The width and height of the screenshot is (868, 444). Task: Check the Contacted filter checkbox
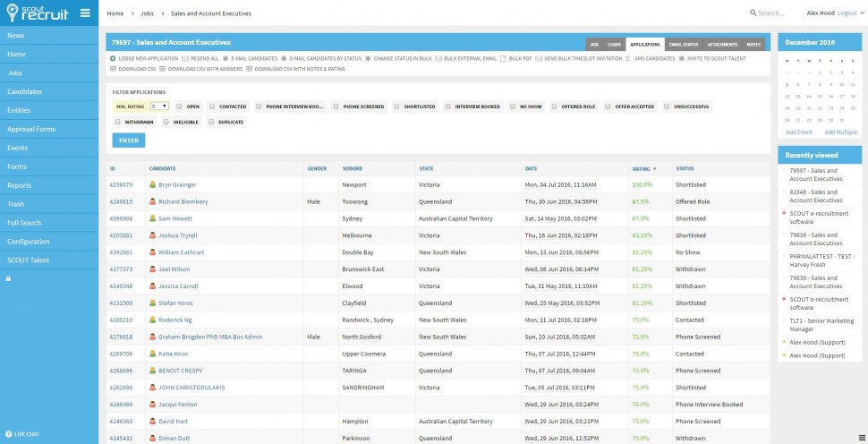tap(212, 107)
